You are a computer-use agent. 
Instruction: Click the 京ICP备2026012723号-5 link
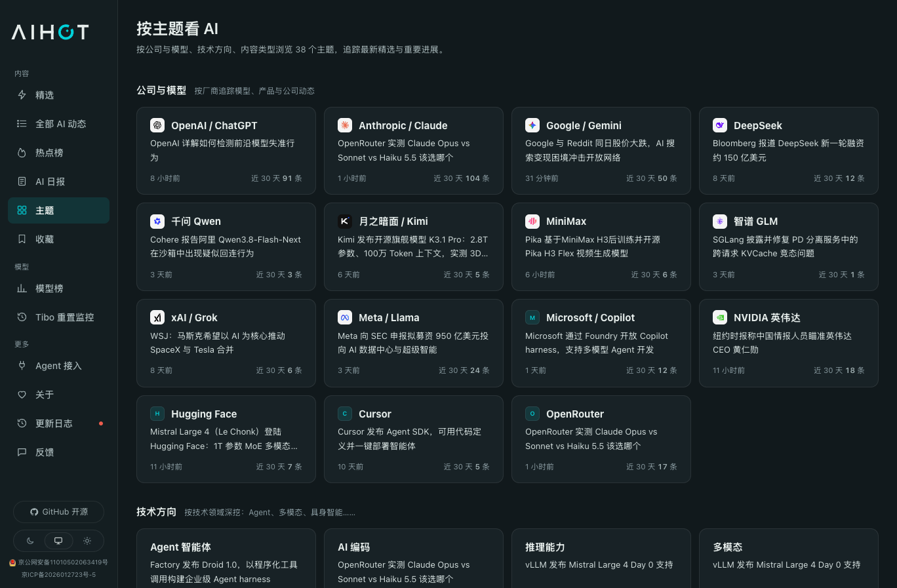tap(58, 575)
